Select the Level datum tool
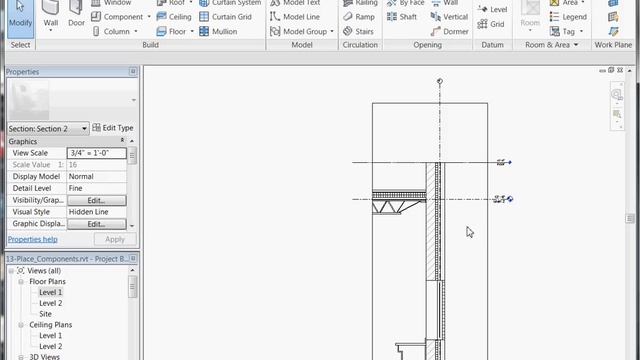Image resolution: width=640 pixels, height=360 pixels. point(492,9)
